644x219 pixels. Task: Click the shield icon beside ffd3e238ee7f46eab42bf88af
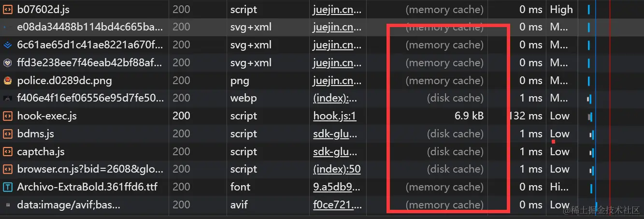tap(7, 63)
